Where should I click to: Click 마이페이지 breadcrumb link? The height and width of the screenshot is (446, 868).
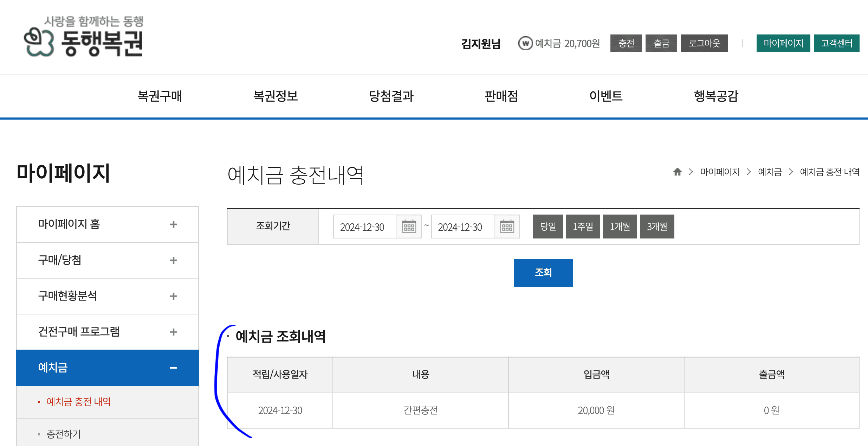720,172
